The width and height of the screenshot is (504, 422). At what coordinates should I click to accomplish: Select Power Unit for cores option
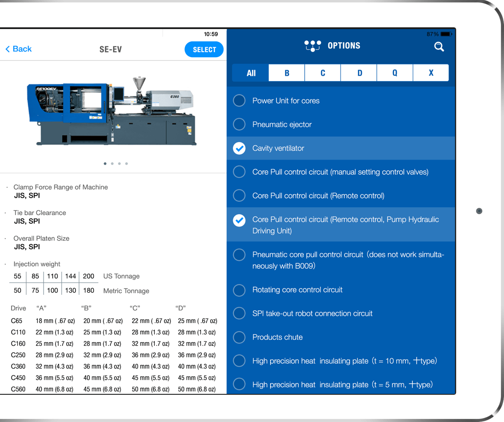pyautogui.click(x=341, y=101)
